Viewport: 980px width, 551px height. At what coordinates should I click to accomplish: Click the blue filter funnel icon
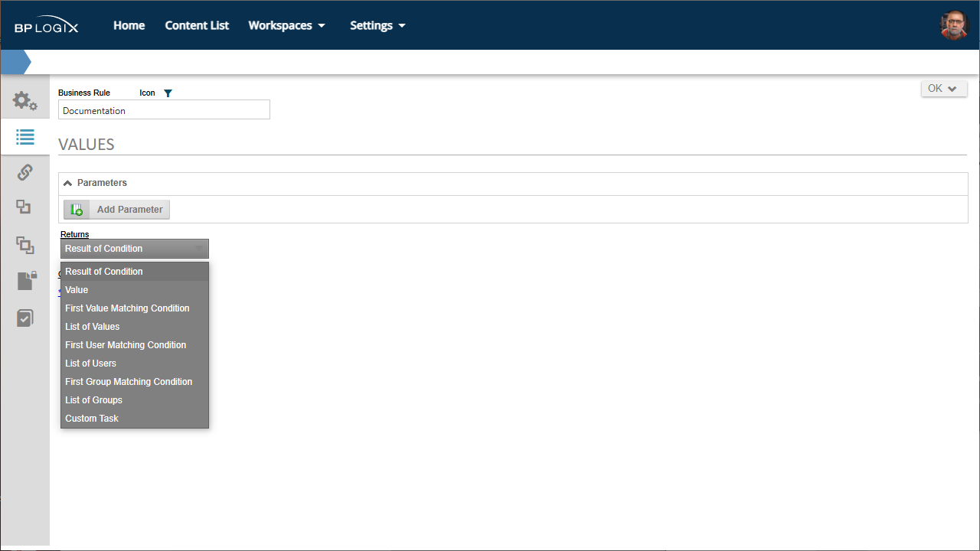tap(168, 93)
